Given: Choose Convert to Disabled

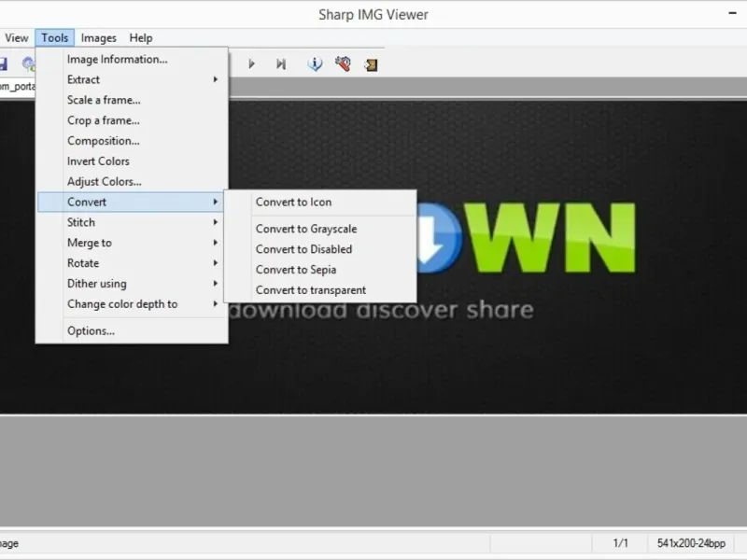Looking at the screenshot, I should click(320, 249).
